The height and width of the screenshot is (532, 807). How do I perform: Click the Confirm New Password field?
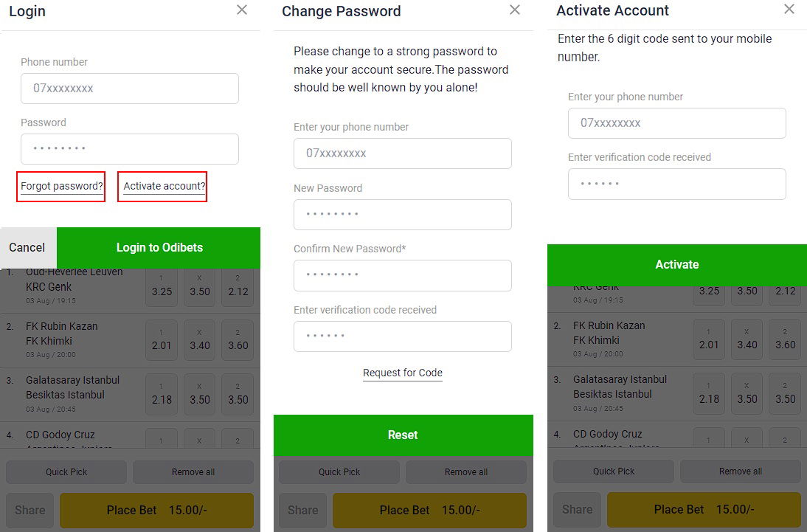click(403, 274)
